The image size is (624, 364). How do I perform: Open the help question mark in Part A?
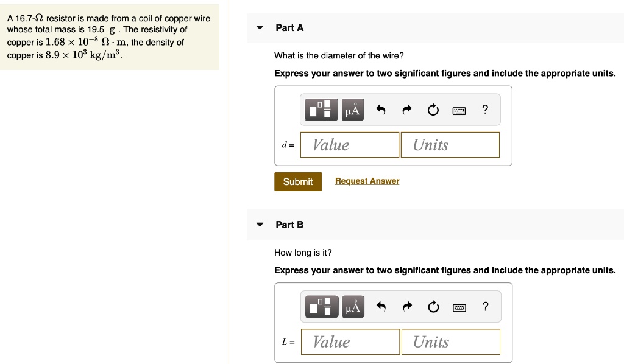(x=485, y=110)
